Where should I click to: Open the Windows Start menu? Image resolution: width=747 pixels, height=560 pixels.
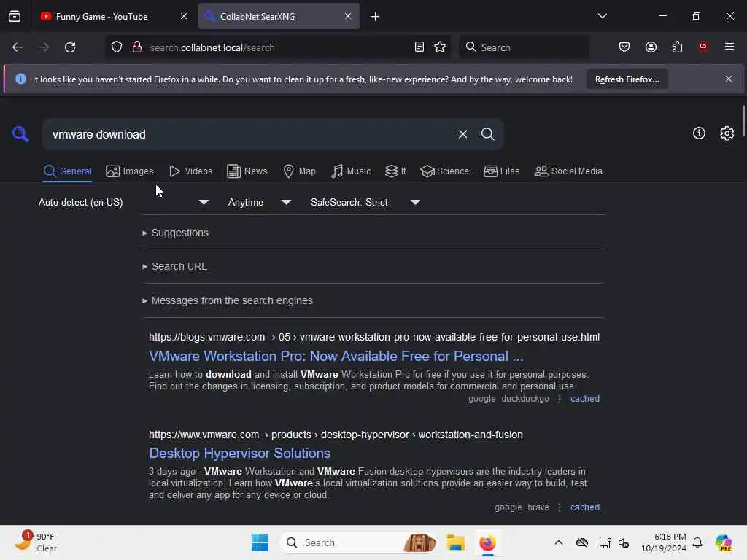point(260,542)
